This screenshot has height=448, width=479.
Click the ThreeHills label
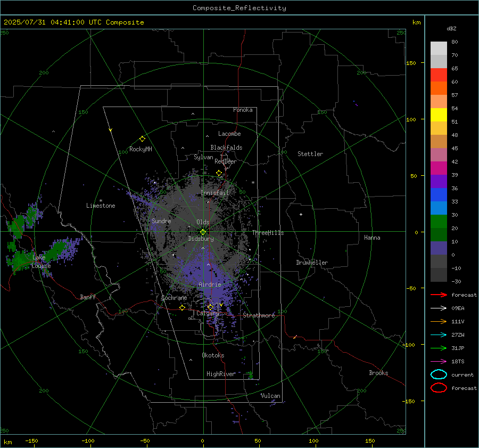pos(268,233)
